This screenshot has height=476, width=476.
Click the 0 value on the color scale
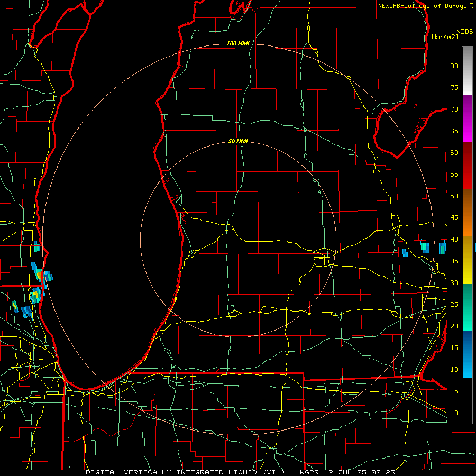click(456, 413)
